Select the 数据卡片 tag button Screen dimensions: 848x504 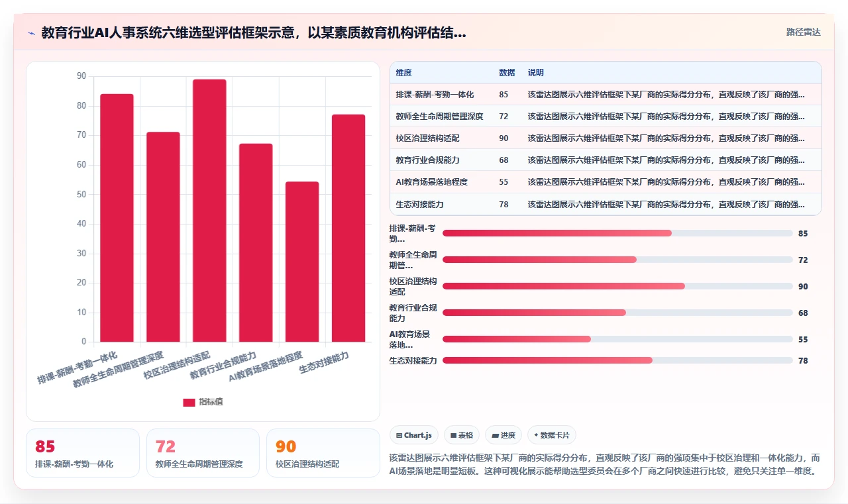point(552,435)
